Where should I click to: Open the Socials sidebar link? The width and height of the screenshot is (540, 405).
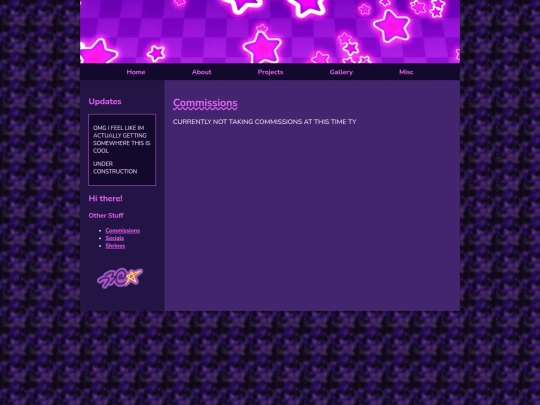[115, 238]
